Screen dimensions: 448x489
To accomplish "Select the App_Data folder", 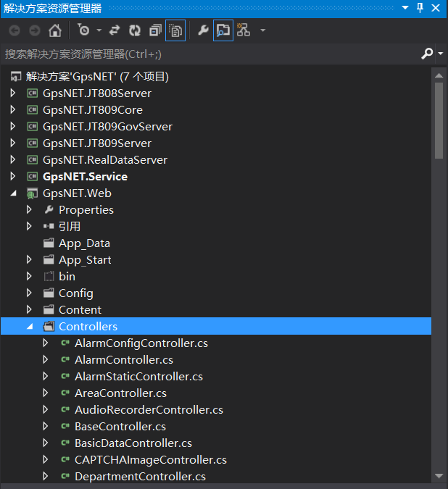I will [84, 243].
